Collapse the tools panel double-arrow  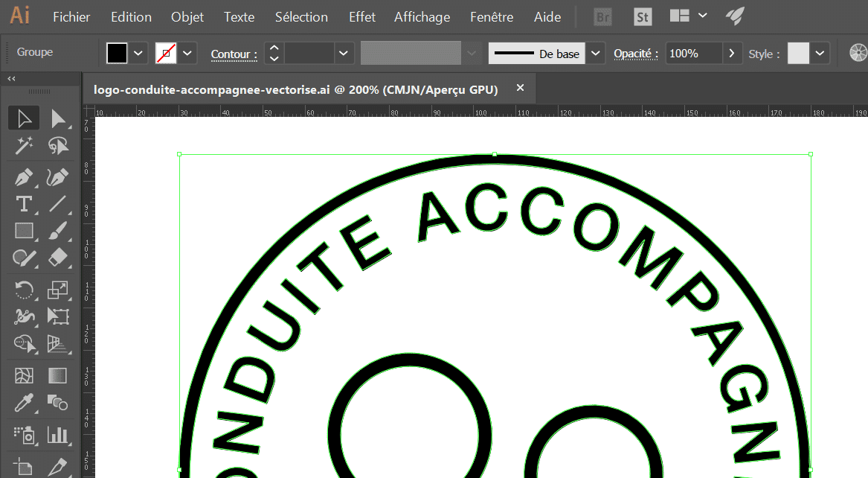[11, 79]
